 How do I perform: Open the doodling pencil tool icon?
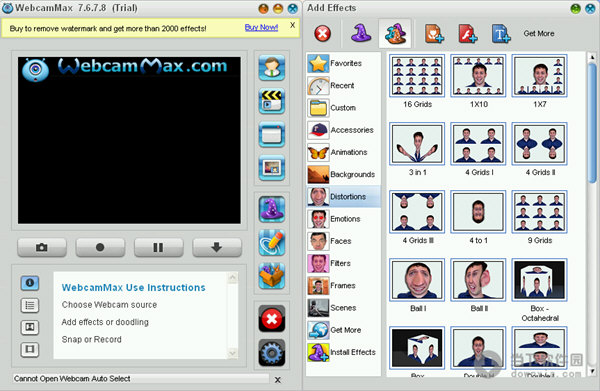pos(272,243)
